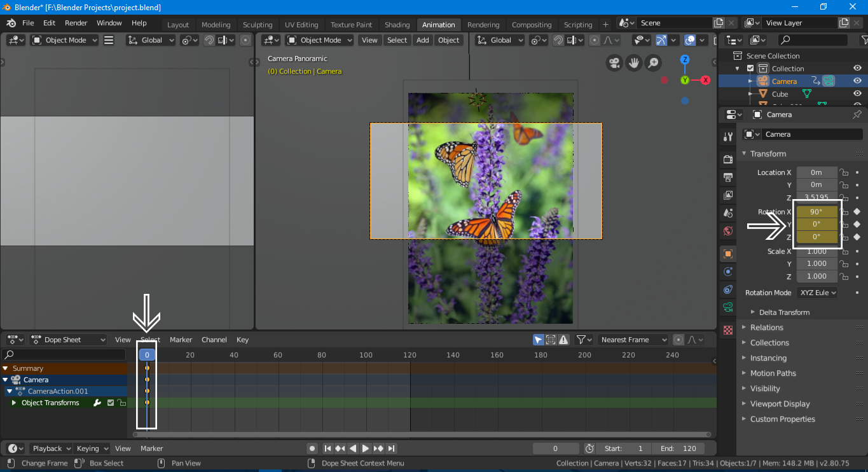Switch to the Shading workspace tab
Viewport: 868px width, 472px height.
pos(397,25)
